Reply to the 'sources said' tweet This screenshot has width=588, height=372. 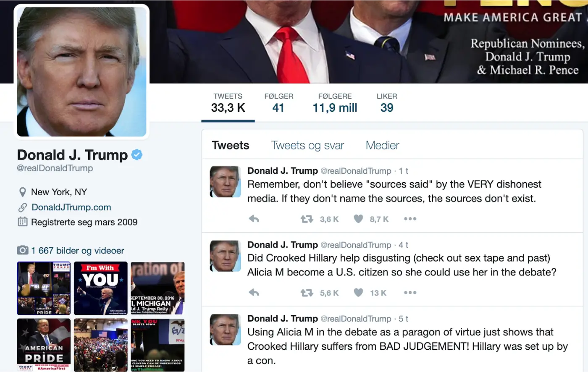pos(254,219)
